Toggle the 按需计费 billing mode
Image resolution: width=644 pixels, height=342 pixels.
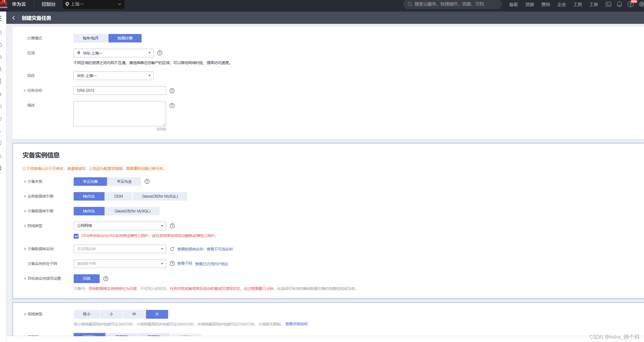(x=124, y=38)
